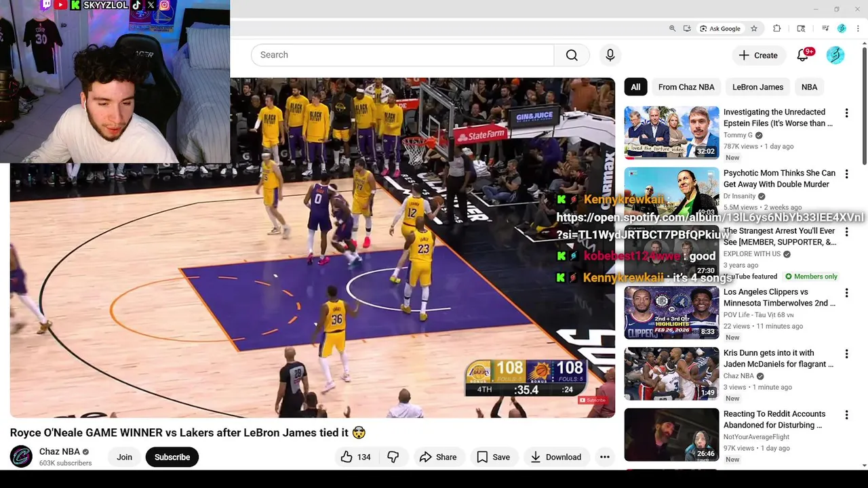Click the Subscribe watermark in the video corner
The height and width of the screenshot is (488, 868).
click(x=592, y=400)
